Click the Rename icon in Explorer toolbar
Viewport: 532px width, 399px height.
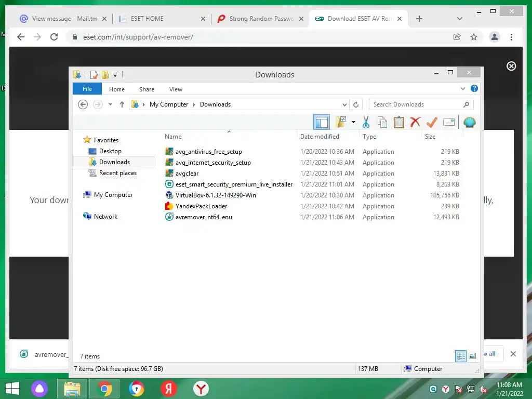click(x=448, y=122)
